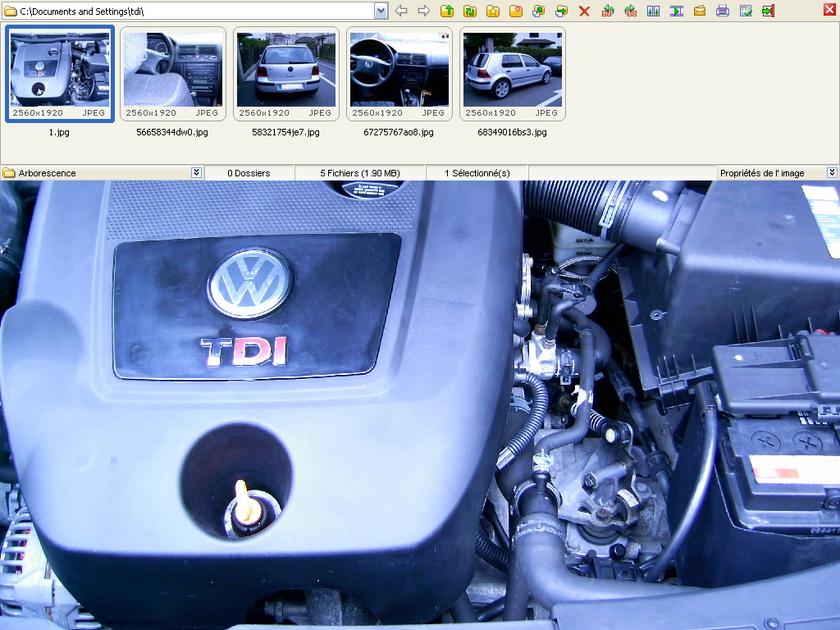Click the file name '58321754je7.jpg'
This screenshot has height=630, width=840.
285,132
